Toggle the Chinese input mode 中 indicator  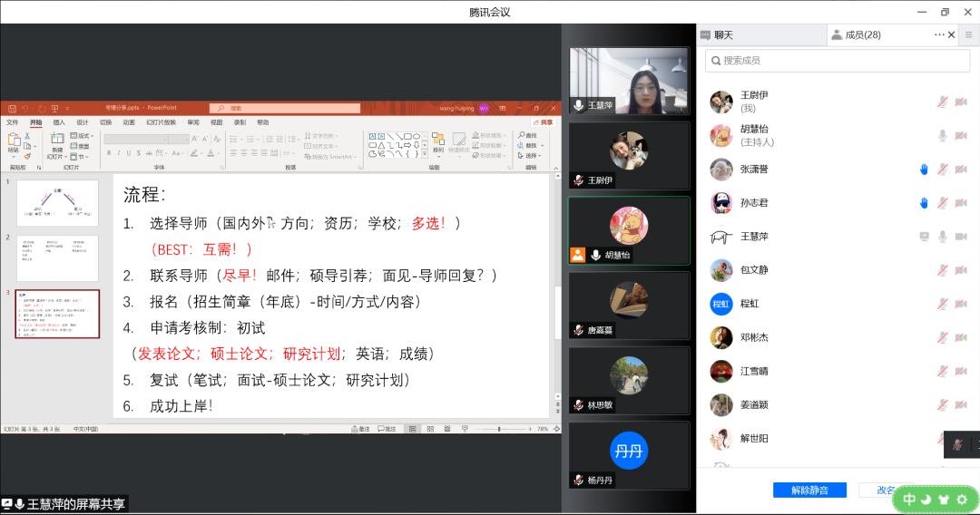click(909, 499)
